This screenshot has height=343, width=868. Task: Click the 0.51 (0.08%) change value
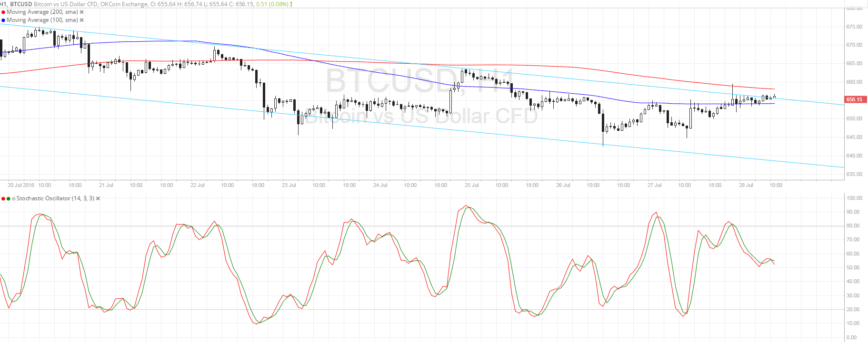point(272,4)
